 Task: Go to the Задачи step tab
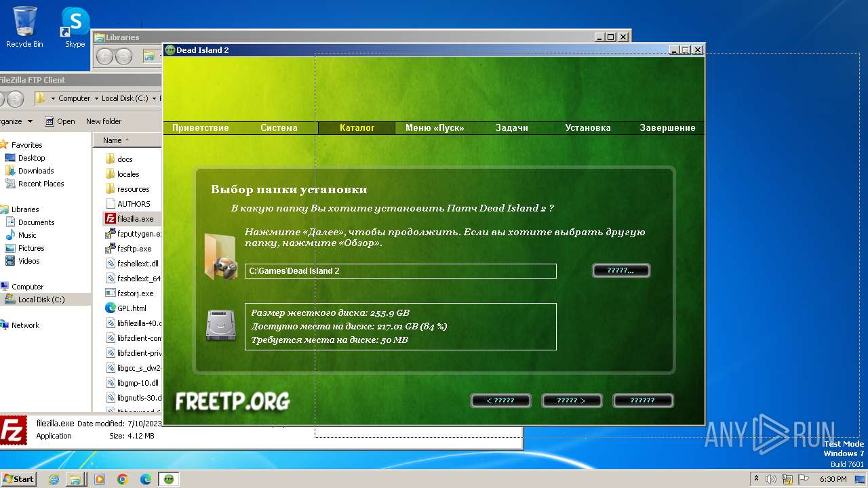pos(512,127)
